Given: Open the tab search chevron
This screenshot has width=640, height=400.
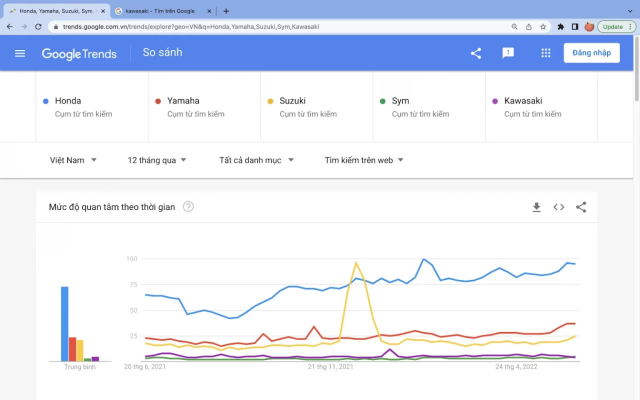Looking at the screenshot, I should 630,11.
